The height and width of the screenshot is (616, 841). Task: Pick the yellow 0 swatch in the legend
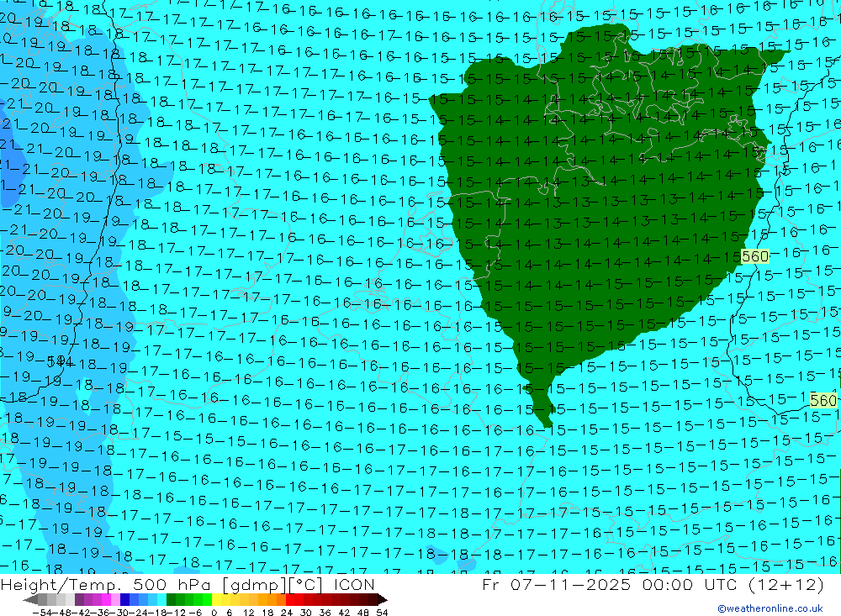click(217, 600)
